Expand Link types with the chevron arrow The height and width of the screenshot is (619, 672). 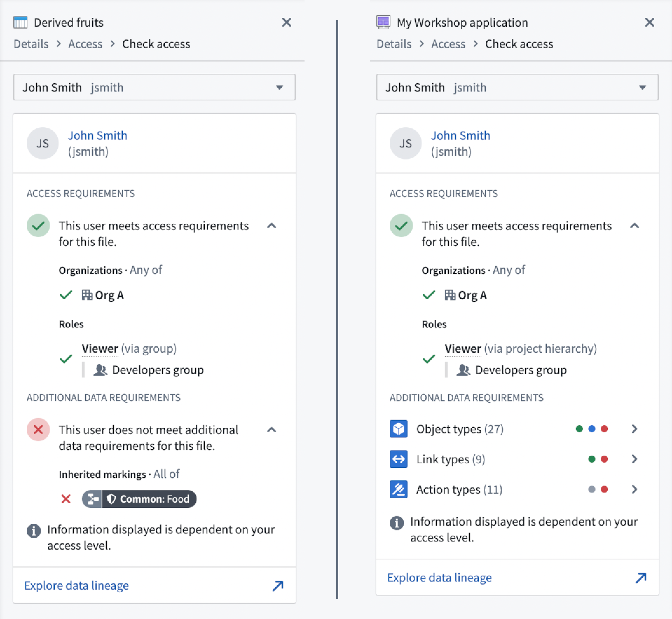point(634,459)
